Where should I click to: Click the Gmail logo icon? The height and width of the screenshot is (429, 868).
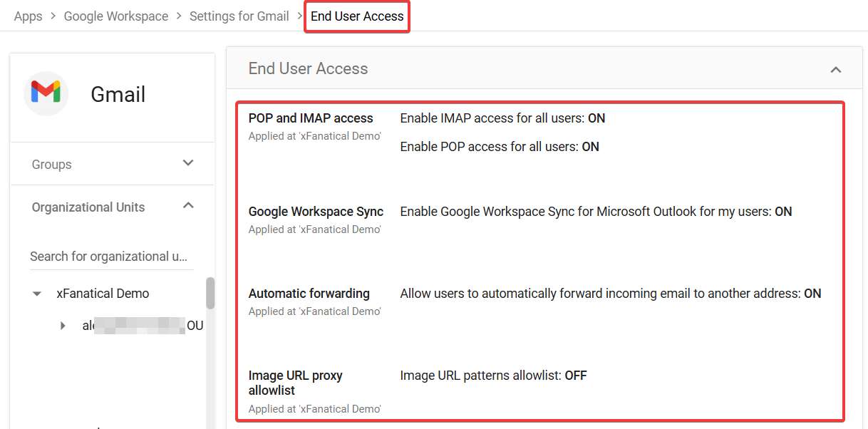[x=46, y=93]
